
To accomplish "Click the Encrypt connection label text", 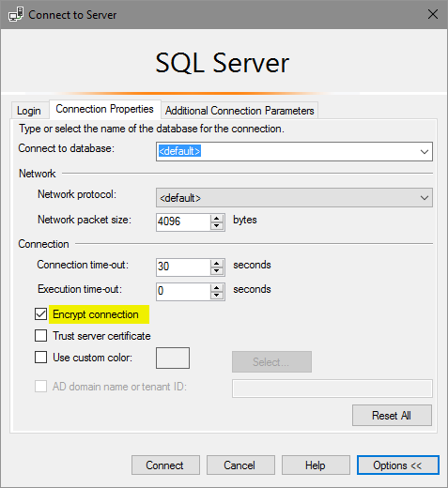I will coord(96,314).
